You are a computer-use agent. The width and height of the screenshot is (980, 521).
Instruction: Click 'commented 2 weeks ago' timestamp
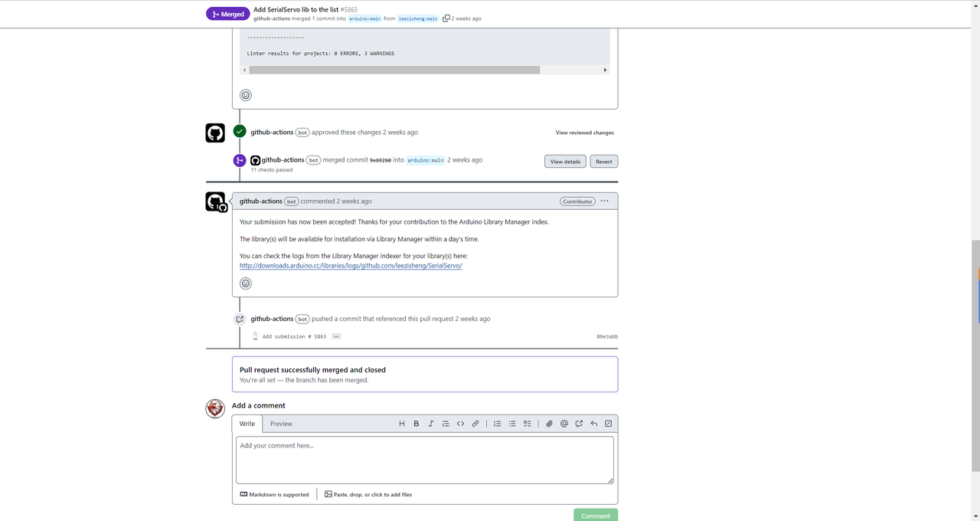click(336, 201)
